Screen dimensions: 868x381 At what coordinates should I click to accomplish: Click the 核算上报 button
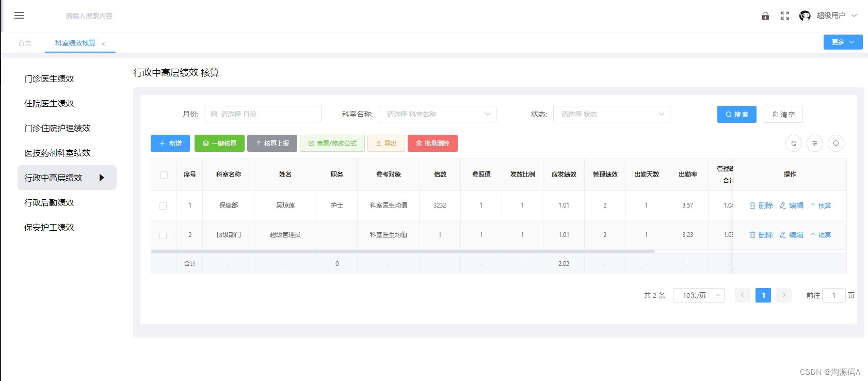coord(272,144)
